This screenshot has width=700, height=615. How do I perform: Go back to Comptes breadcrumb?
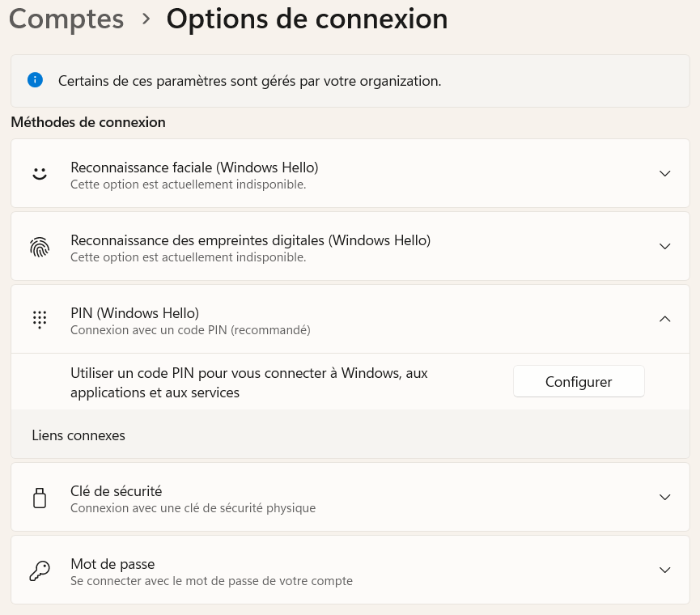66,19
